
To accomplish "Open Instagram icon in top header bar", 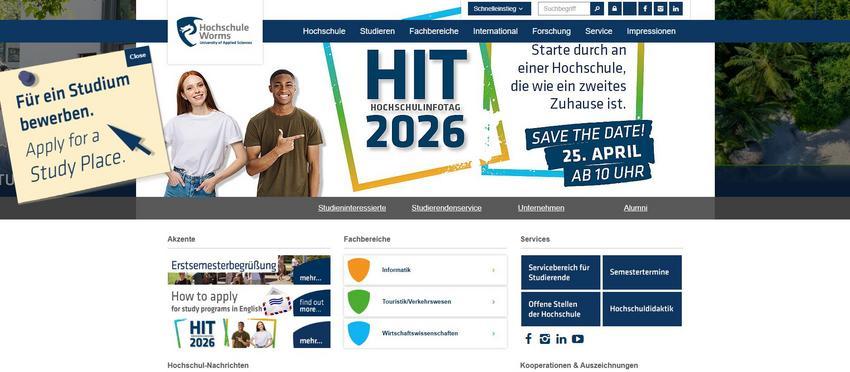I will tap(660, 9).
